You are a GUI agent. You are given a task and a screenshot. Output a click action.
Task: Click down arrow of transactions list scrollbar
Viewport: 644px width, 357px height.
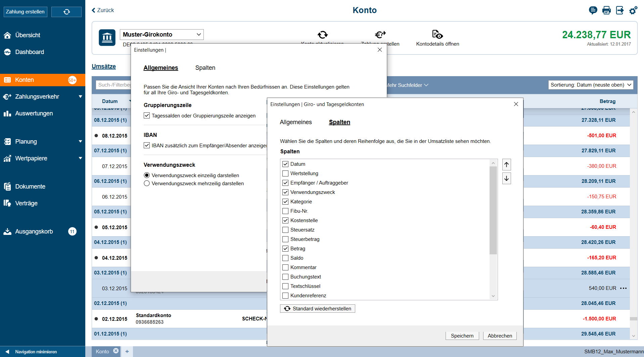[x=634, y=336]
